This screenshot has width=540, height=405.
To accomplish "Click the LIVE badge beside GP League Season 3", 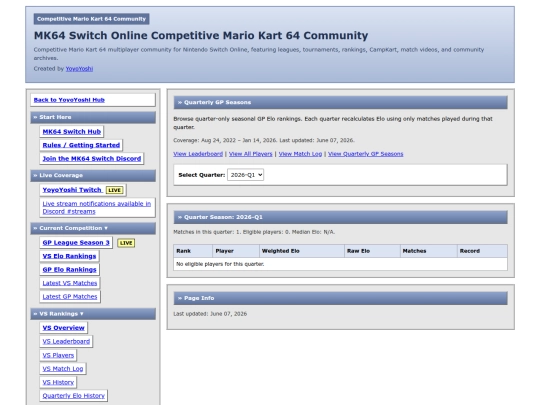I will 126,243.
